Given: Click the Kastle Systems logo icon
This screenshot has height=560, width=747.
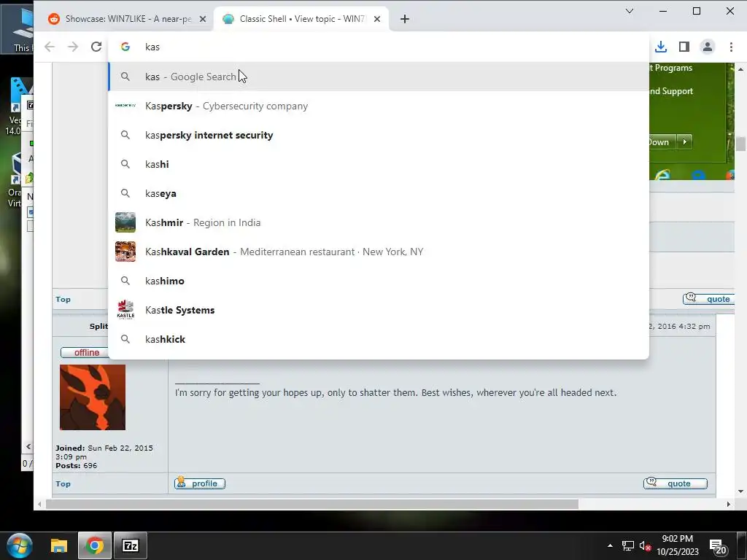Looking at the screenshot, I should coord(125,310).
